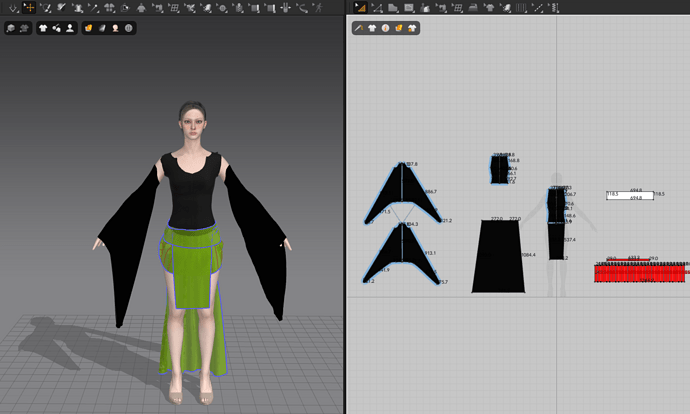The width and height of the screenshot is (690, 414).
Task: Start simulation with the down-arrow icon
Action: [13, 7]
